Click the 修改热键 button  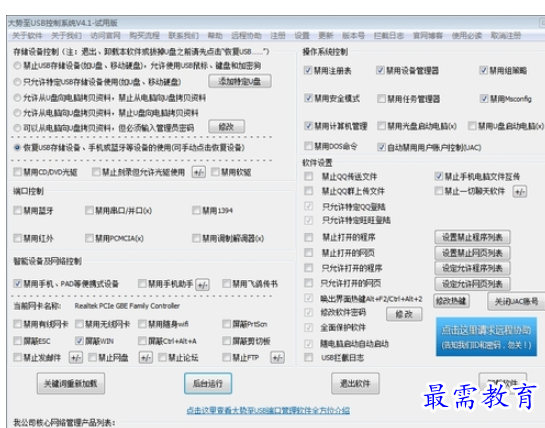pos(451,301)
